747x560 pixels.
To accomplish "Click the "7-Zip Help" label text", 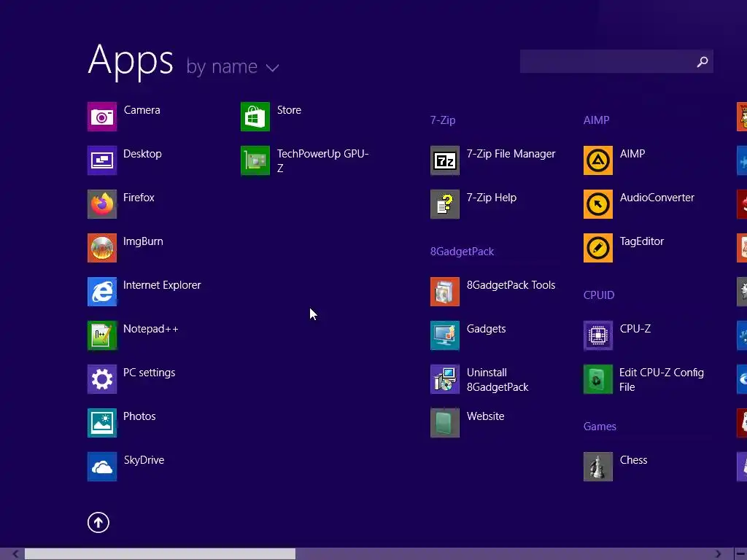I will (x=492, y=198).
